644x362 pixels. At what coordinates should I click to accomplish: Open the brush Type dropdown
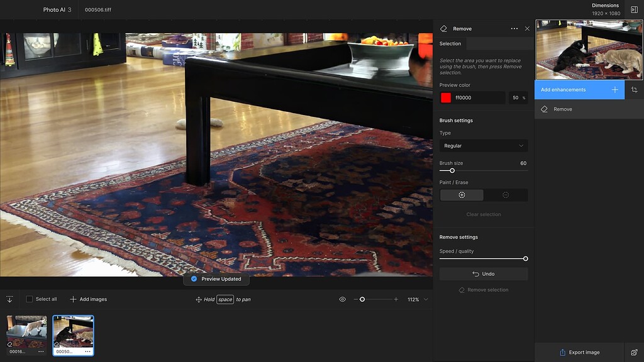484,146
